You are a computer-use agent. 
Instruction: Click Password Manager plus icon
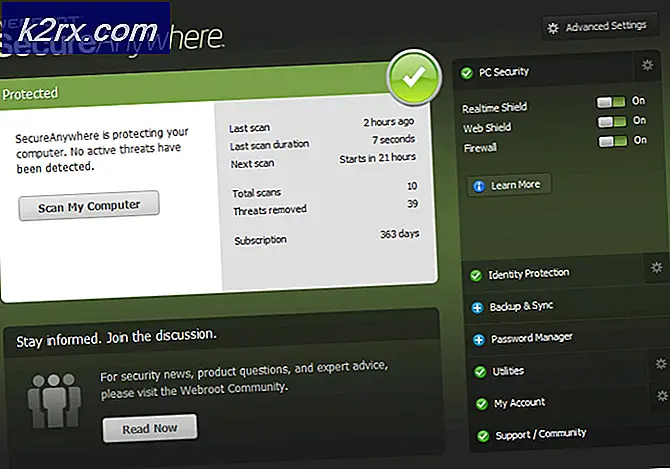pyautogui.click(x=479, y=340)
